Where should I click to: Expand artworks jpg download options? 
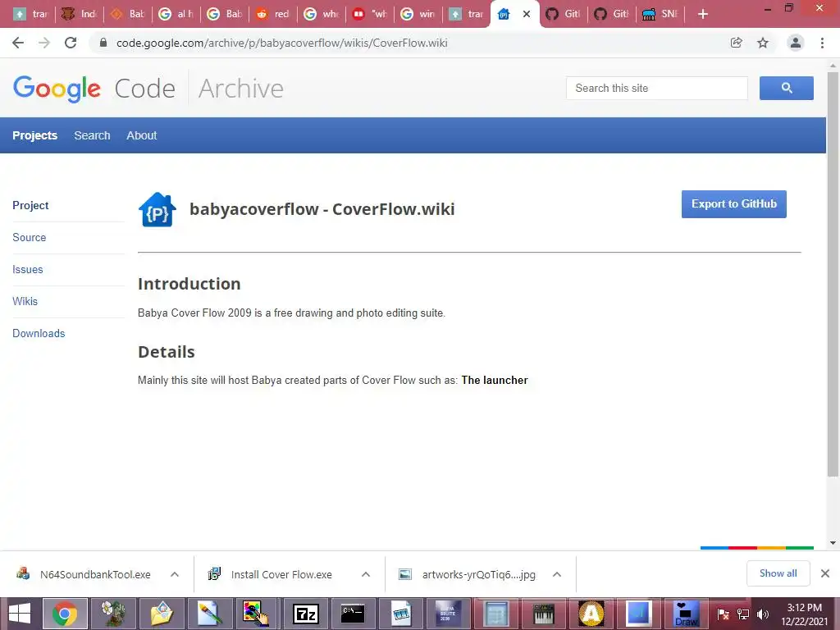557,574
